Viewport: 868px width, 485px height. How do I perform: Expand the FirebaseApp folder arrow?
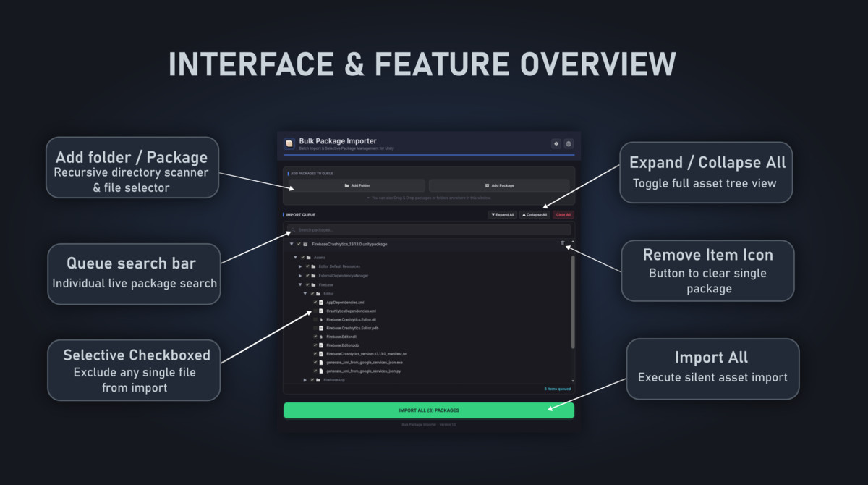point(305,379)
